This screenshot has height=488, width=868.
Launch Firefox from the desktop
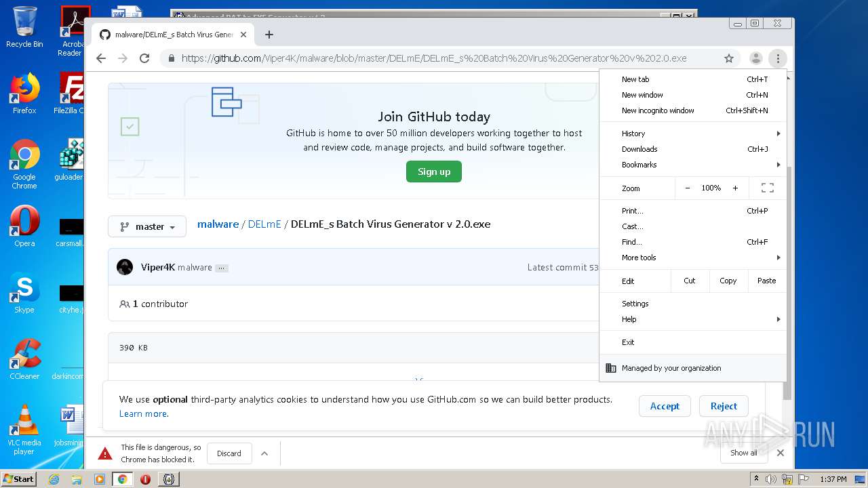[x=24, y=94]
